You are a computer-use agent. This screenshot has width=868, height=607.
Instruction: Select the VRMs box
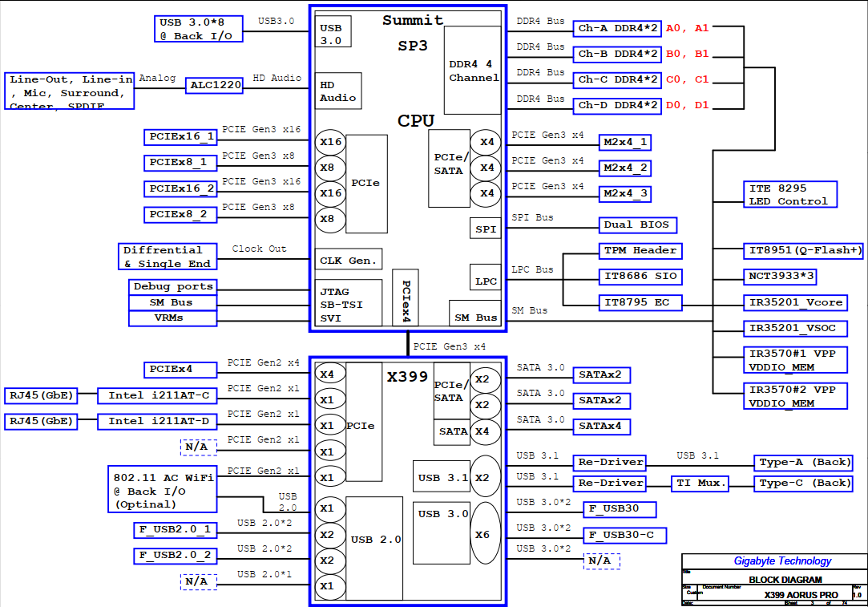pos(172,318)
